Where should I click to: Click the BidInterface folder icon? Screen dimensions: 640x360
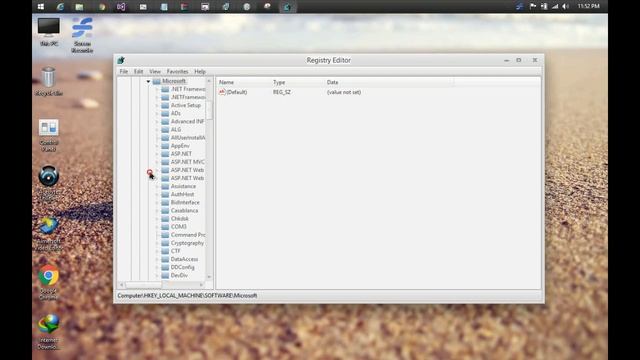coord(165,202)
